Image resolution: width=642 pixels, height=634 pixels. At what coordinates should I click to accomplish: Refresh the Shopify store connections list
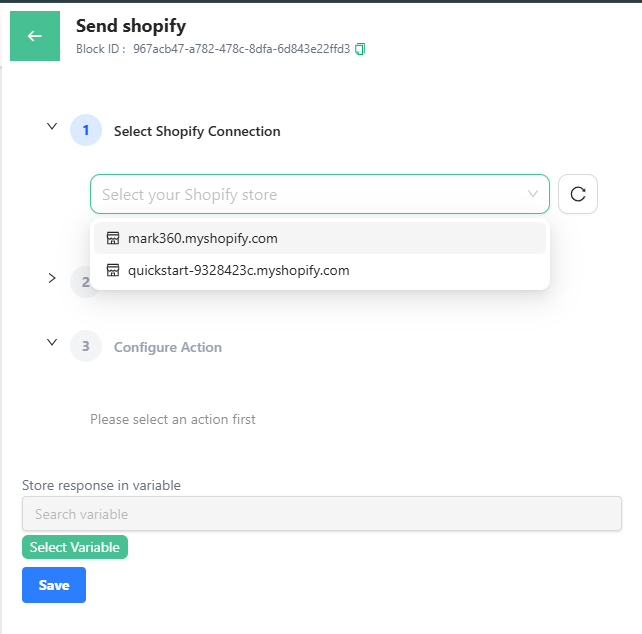point(577,194)
